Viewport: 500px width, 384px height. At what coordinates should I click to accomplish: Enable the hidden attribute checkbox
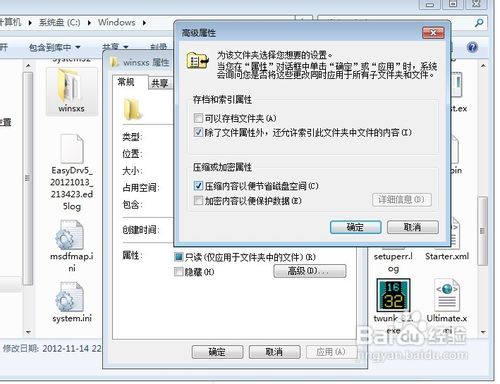(179, 272)
